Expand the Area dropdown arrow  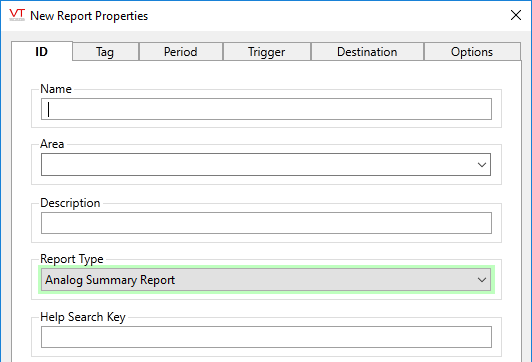pyautogui.click(x=482, y=165)
